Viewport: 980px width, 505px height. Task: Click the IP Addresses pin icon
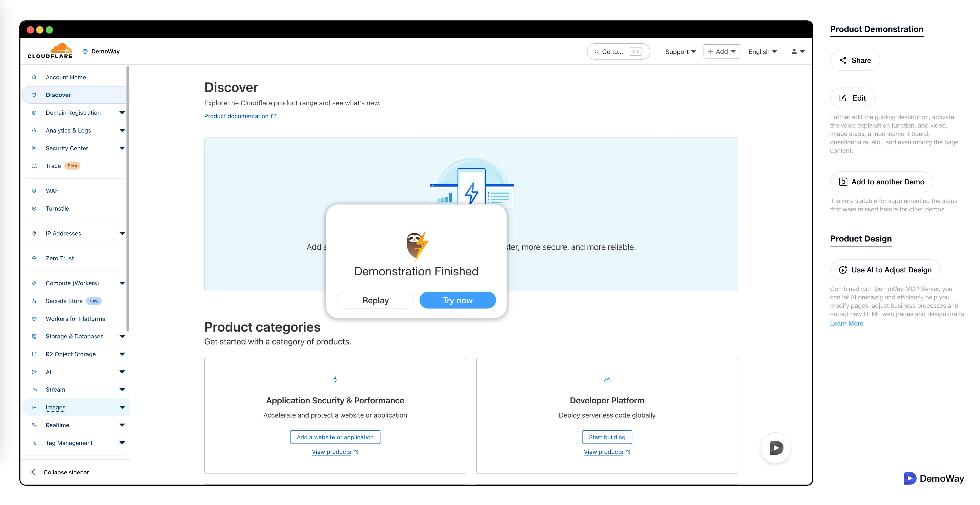pyautogui.click(x=34, y=233)
